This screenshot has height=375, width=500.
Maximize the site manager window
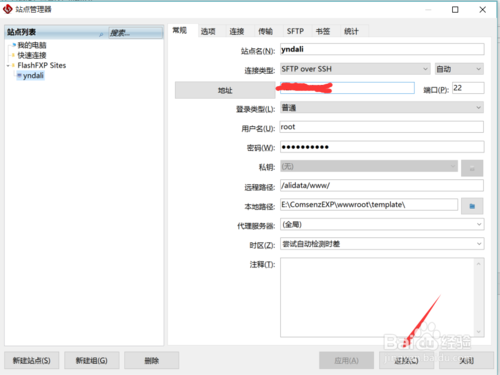tap(455, 10)
